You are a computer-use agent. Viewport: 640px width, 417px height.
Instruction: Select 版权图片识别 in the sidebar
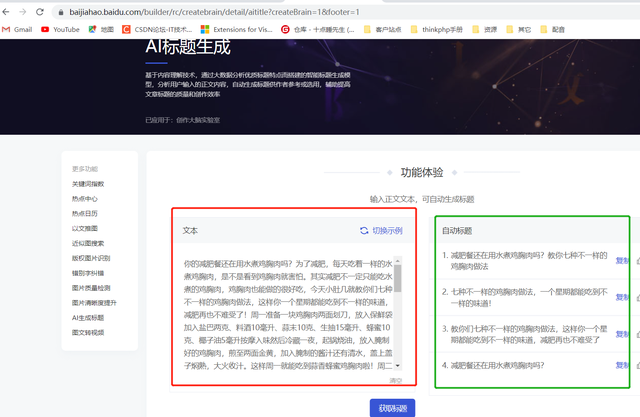[x=91, y=258]
